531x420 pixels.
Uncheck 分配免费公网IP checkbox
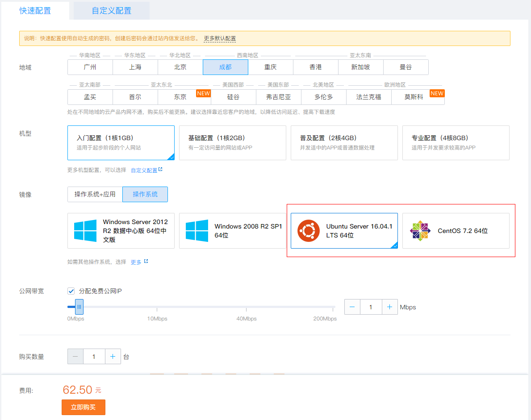71,291
